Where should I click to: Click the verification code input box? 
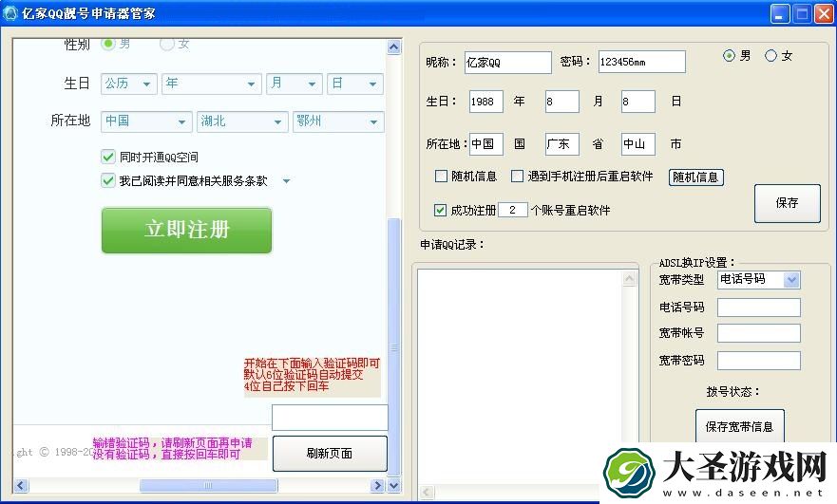point(330,418)
